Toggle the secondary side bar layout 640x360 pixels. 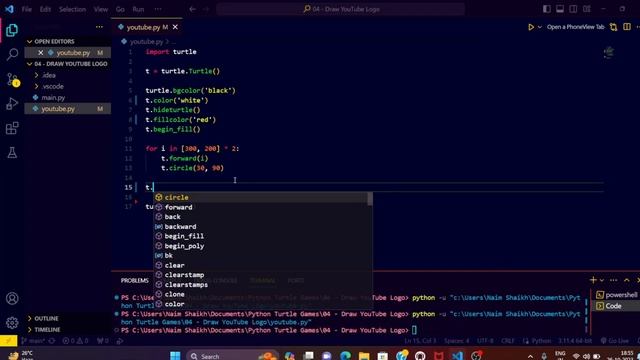coord(573,9)
